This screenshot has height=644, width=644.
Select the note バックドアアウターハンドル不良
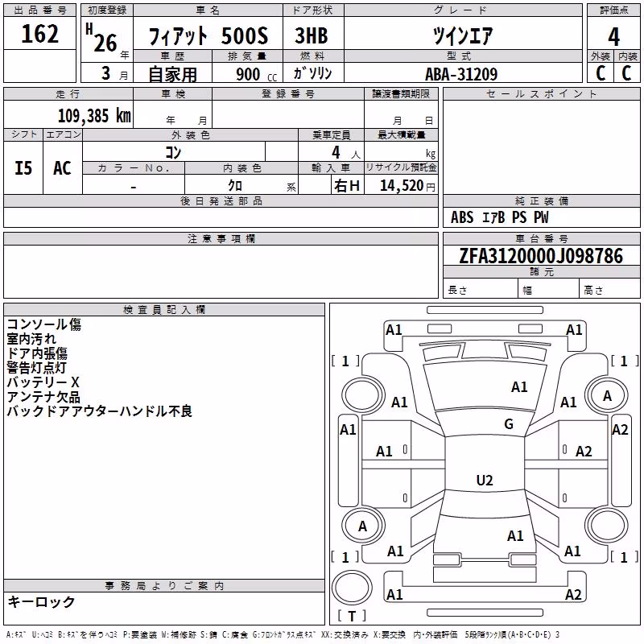[x=99, y=411]
